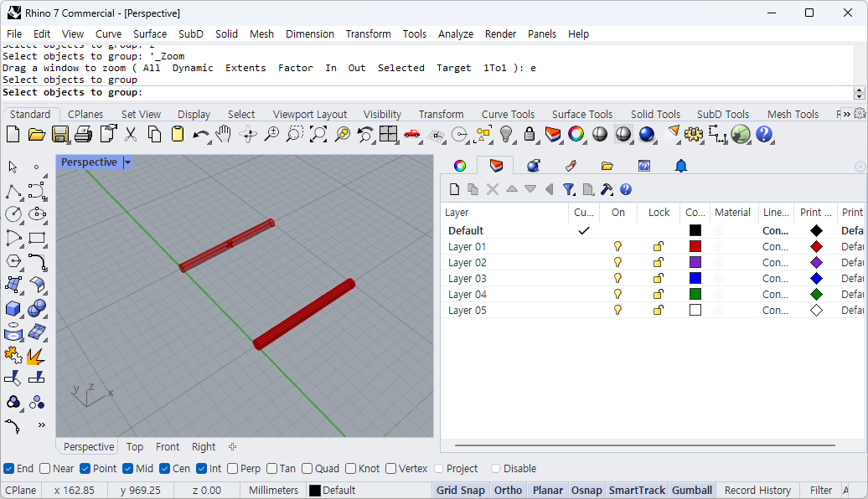This screenshot has height=499, width=868.
Task: Click the Options gear icon in toolbar
Action: coord(693,135)
